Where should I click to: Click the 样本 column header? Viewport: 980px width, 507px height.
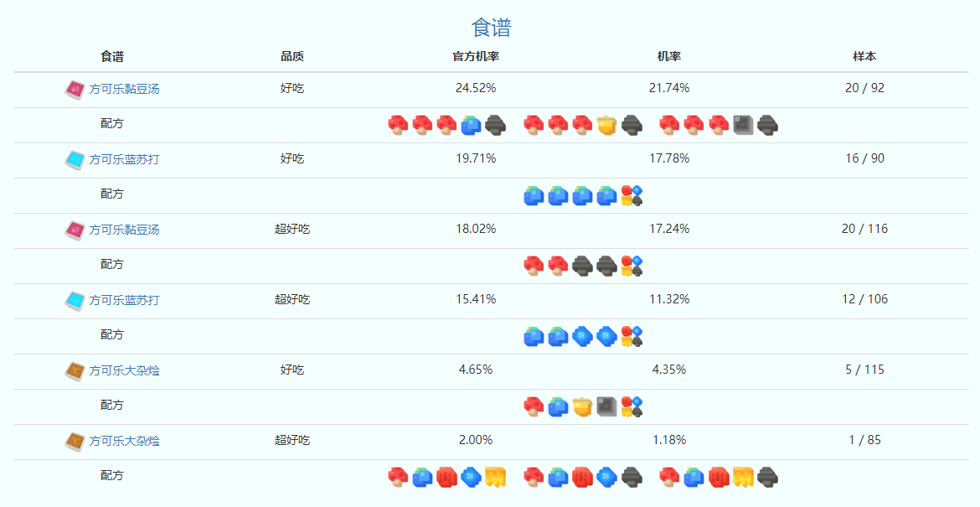pyautogui.click(x=864, y=57)
